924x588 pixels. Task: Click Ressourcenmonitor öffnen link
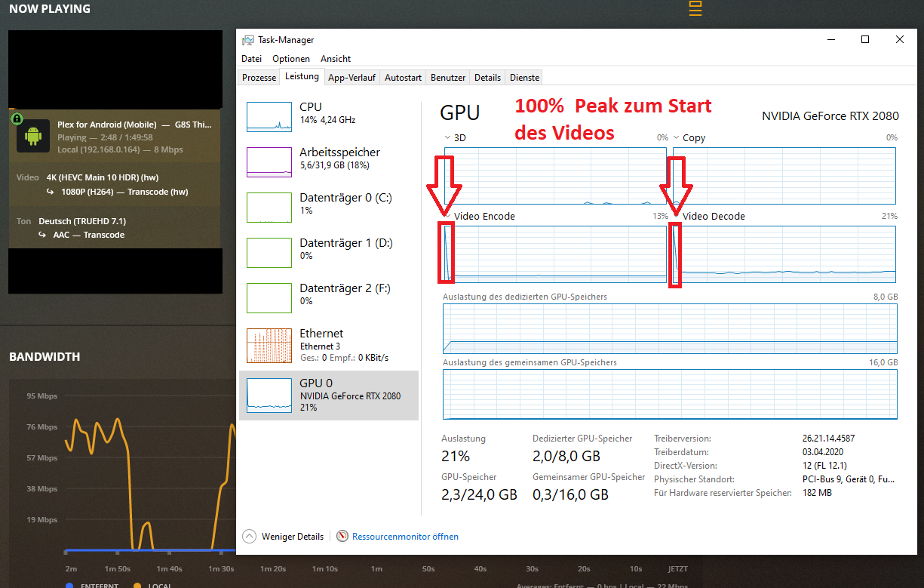pos(405,537)
